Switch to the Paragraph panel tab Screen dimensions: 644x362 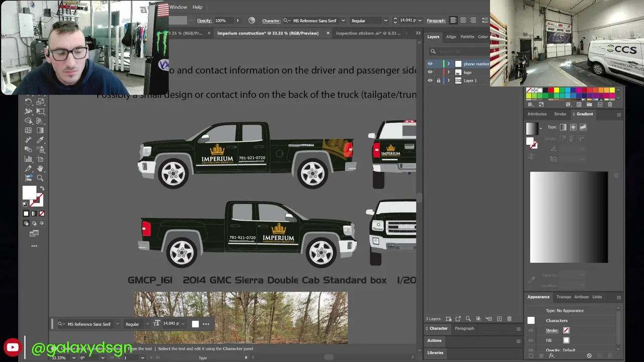(464, 328)
